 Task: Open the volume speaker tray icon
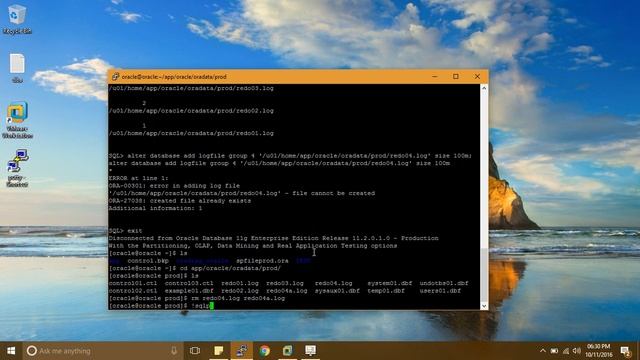577,351
